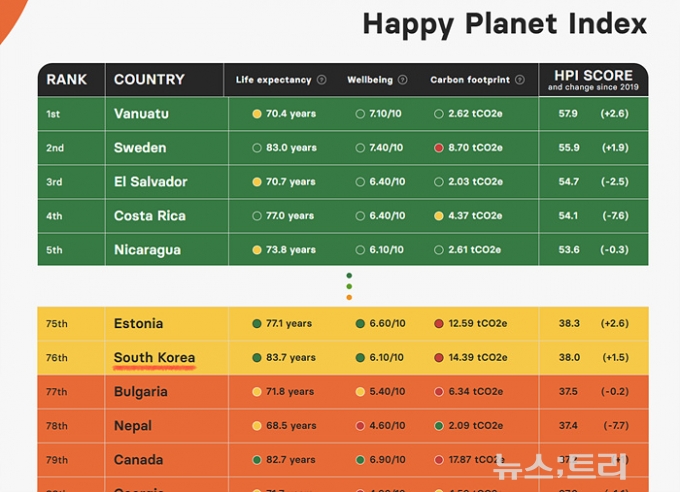Click the Carbon footprint help icon
This screenshot has width=680, height=492.
coord(518,80)
